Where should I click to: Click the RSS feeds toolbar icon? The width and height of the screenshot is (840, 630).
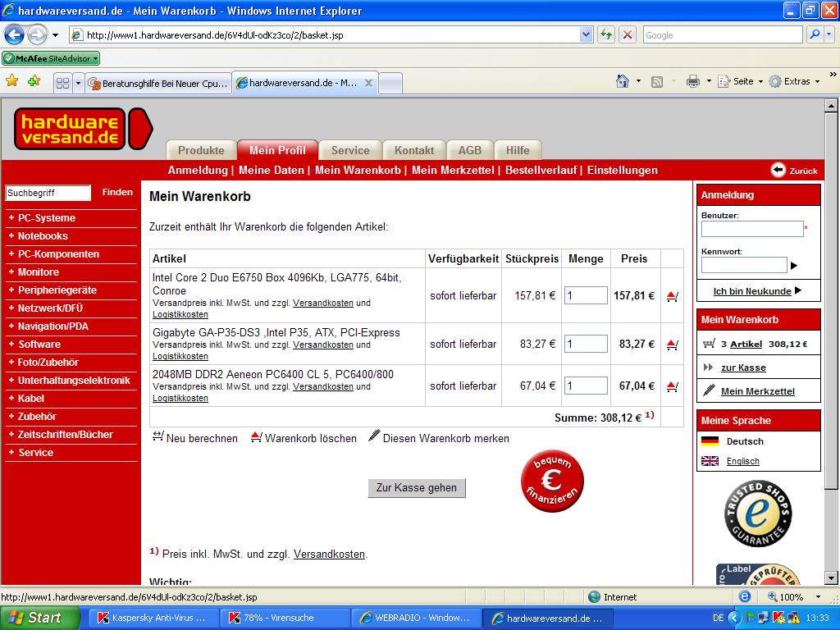(657, 81)
